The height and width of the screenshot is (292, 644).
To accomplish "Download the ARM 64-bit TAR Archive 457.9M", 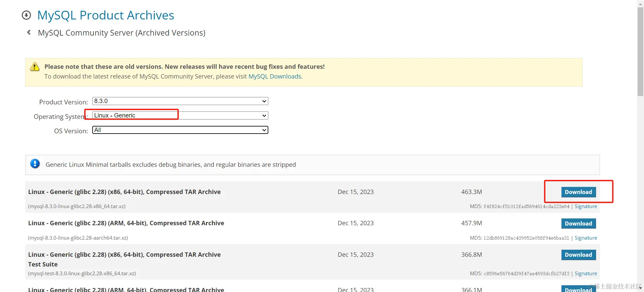I will click(579, 224).
